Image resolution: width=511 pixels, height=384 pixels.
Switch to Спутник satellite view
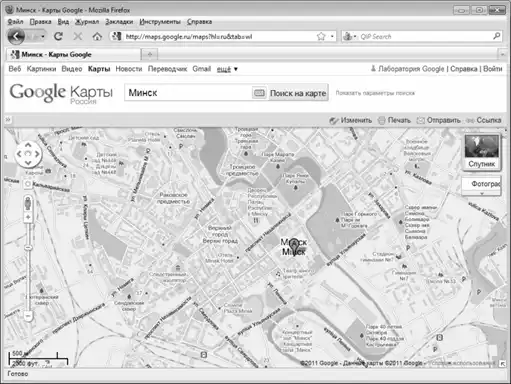tap(481, 152)
